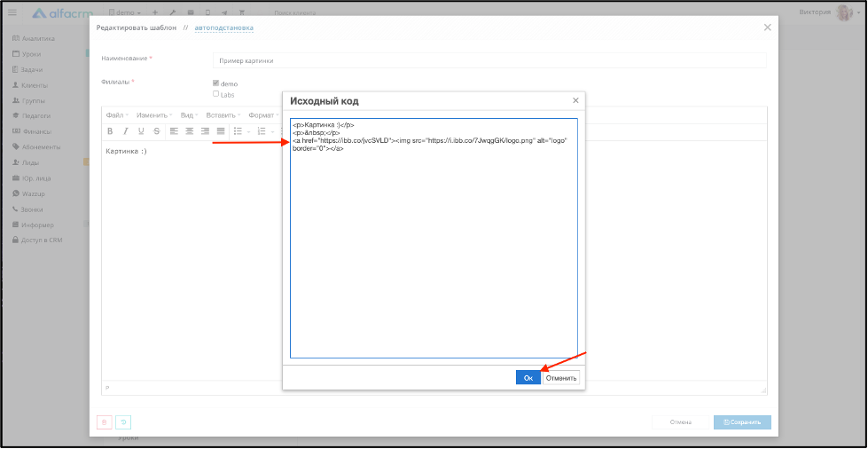Open the Вставить editor menu
Screen dimensions: 868x449
223,115
